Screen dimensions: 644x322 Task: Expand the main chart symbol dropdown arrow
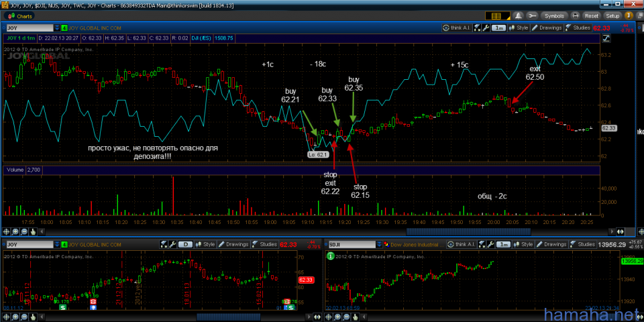56,28
